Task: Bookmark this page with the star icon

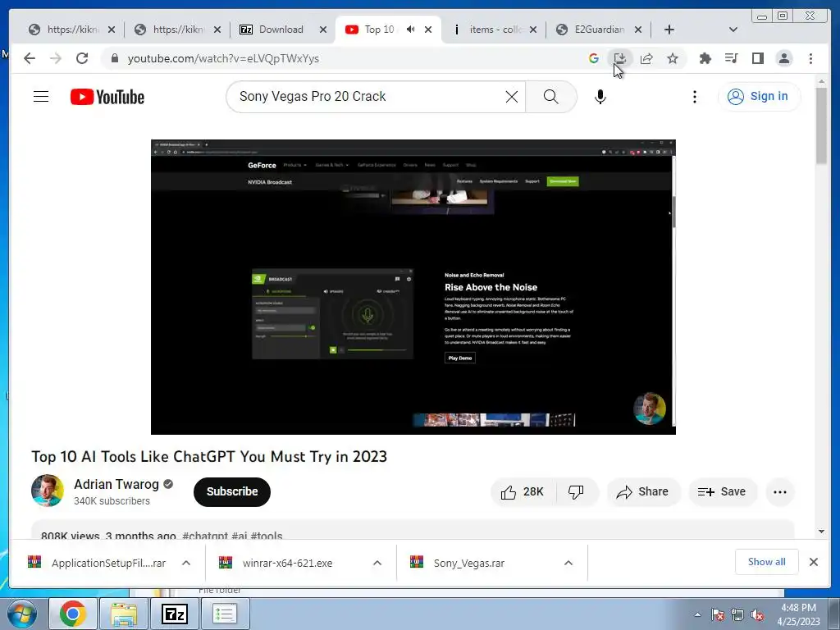Action: coord(673,58)
